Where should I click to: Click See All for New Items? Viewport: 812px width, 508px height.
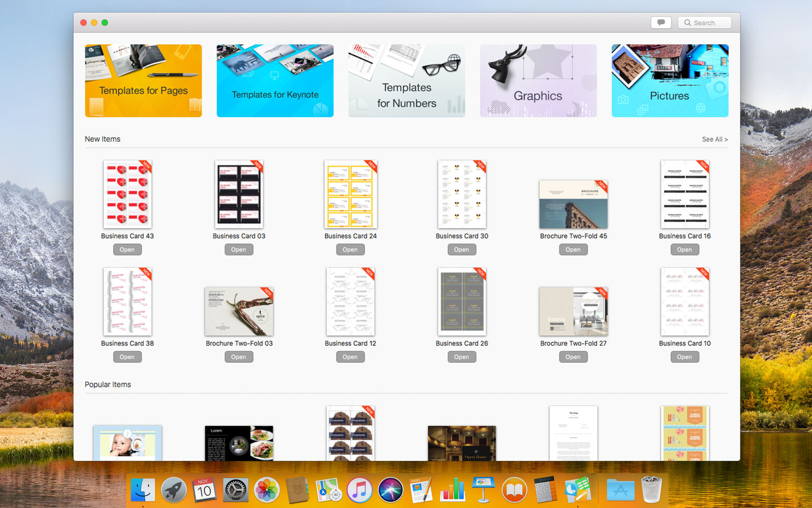click(715, 139)
